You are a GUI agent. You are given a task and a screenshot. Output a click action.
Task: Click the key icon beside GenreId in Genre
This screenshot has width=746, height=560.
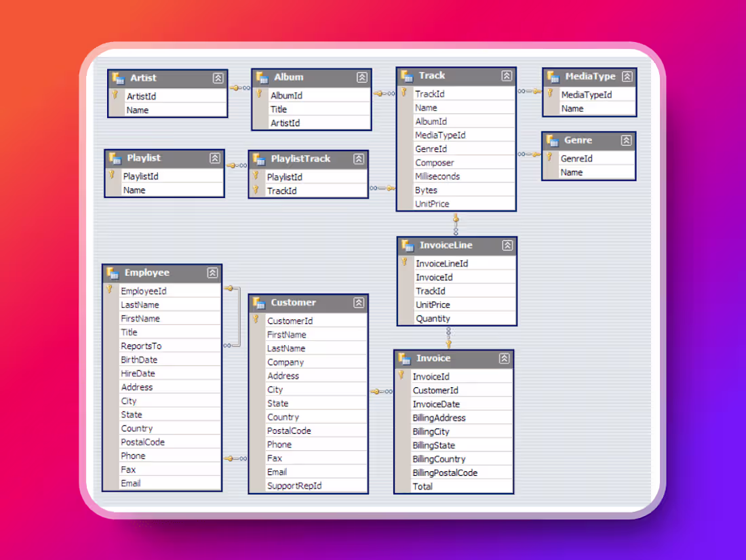coord(549,158)
